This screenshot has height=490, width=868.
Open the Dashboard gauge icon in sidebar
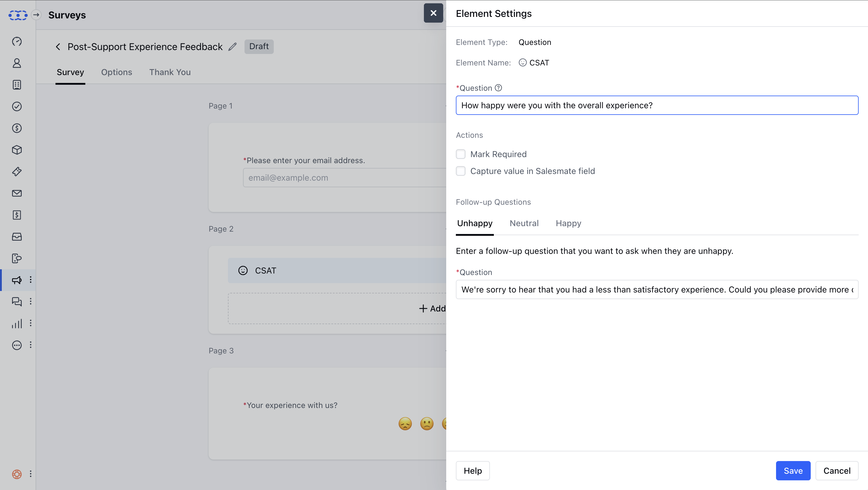17,41
